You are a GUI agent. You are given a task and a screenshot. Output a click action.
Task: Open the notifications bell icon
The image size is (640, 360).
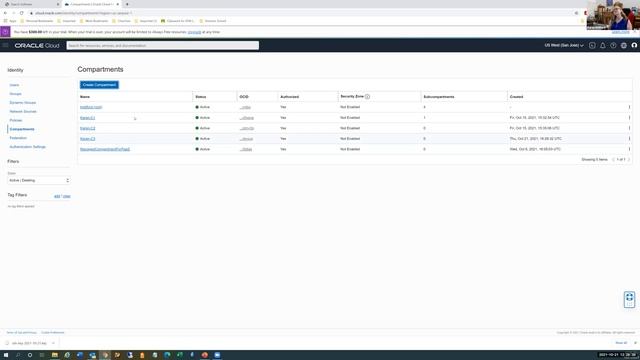[x=602, y=45]
